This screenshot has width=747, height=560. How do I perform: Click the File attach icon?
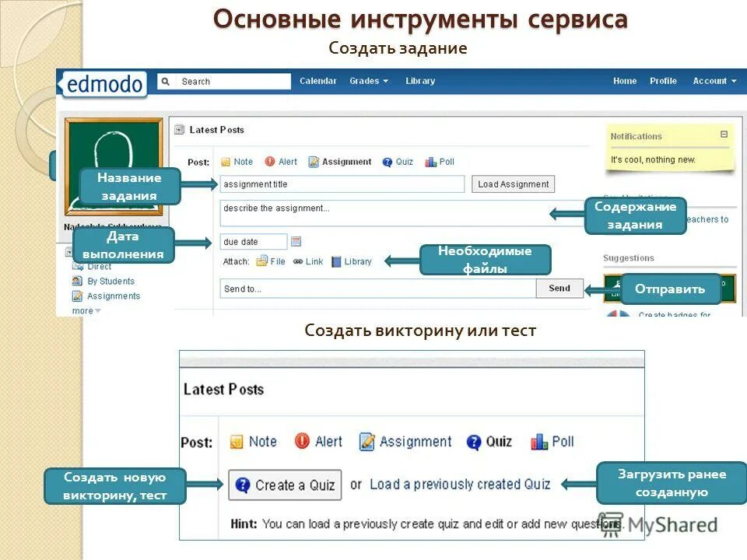(262, 261)
